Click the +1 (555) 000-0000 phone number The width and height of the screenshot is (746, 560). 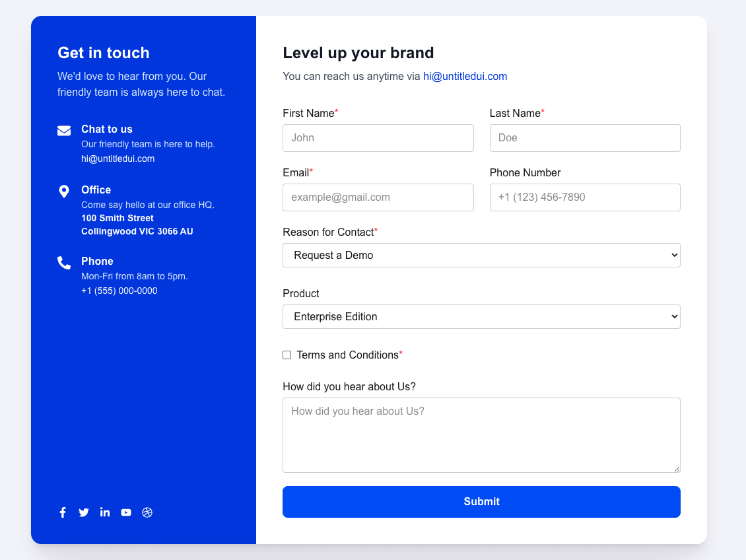[x=119, y=291]
